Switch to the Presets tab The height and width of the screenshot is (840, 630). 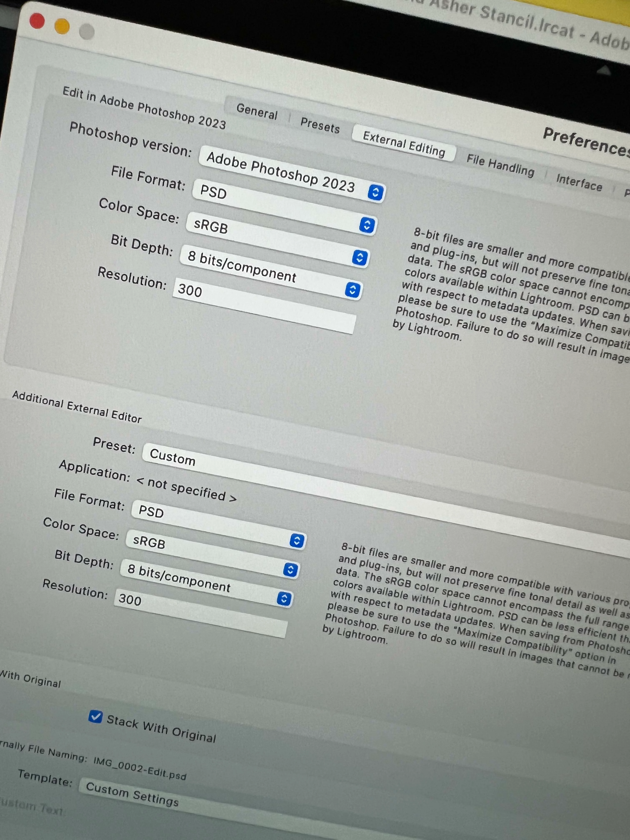point(320,125)
